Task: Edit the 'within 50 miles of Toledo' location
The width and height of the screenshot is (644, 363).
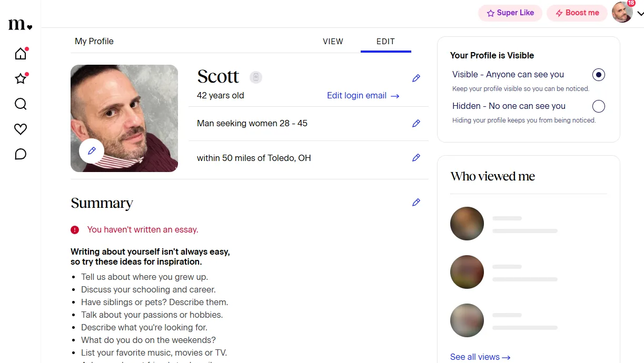Action: [416, 158]
